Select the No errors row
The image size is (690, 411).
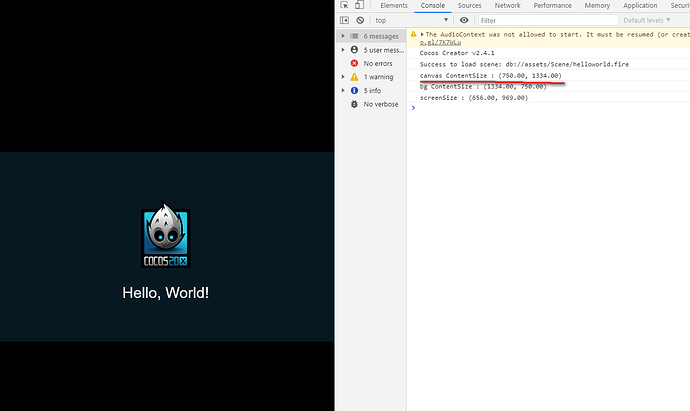(371, 63)
